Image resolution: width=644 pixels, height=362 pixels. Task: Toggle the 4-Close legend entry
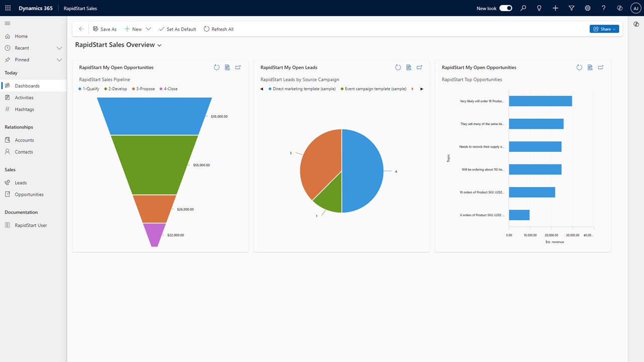pos(169,89)
